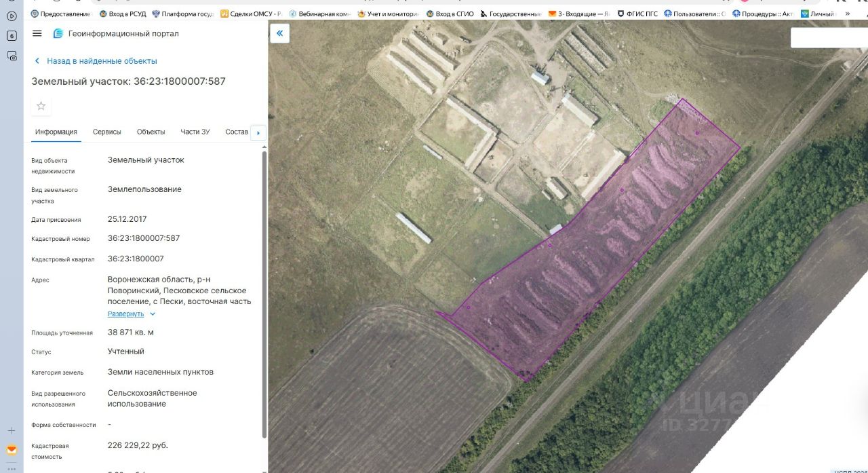This screenshot has width=868, height=473.
Task: Open the Государственные bookmark
Action: point(511,14)
